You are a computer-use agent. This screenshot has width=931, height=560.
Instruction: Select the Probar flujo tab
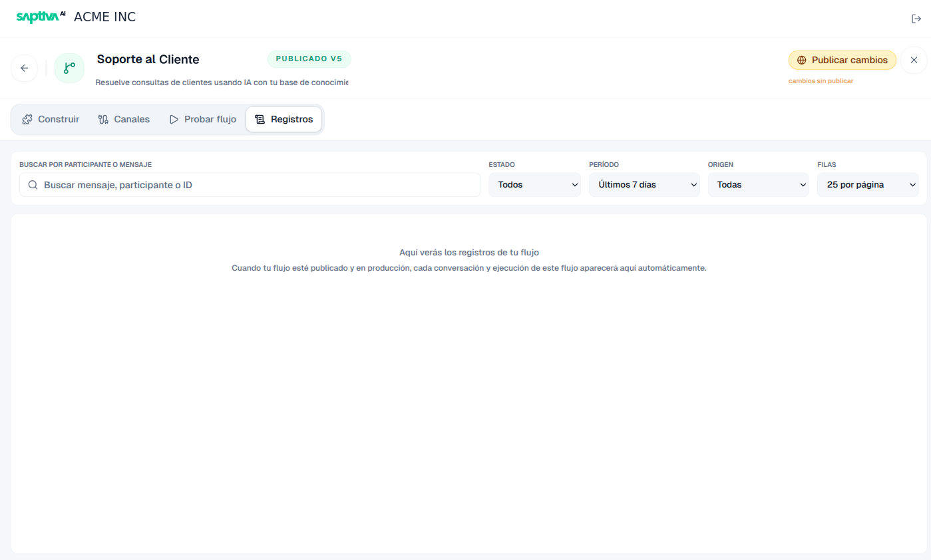pyautogui.click(x=202, y=120)
